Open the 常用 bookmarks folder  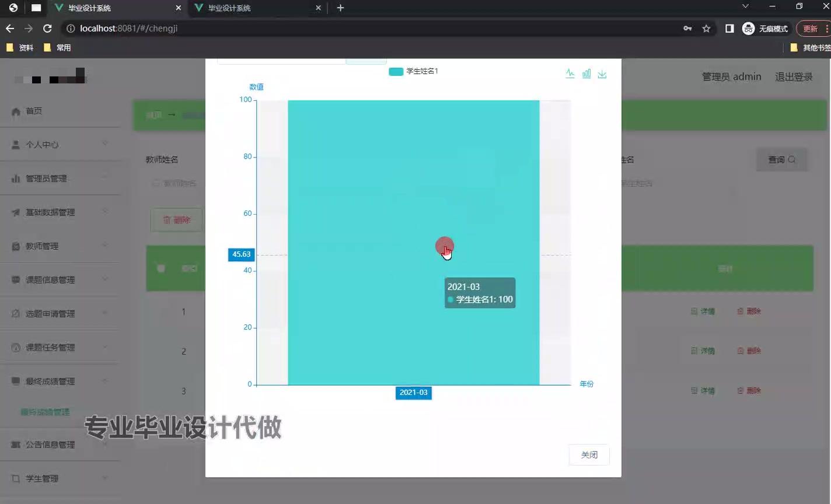[57, 48]
